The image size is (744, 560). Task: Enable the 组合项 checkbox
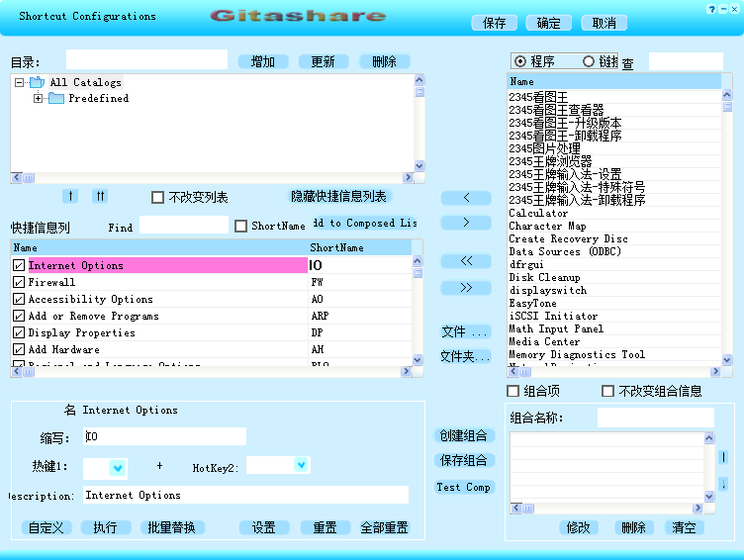tap(512, 391)
